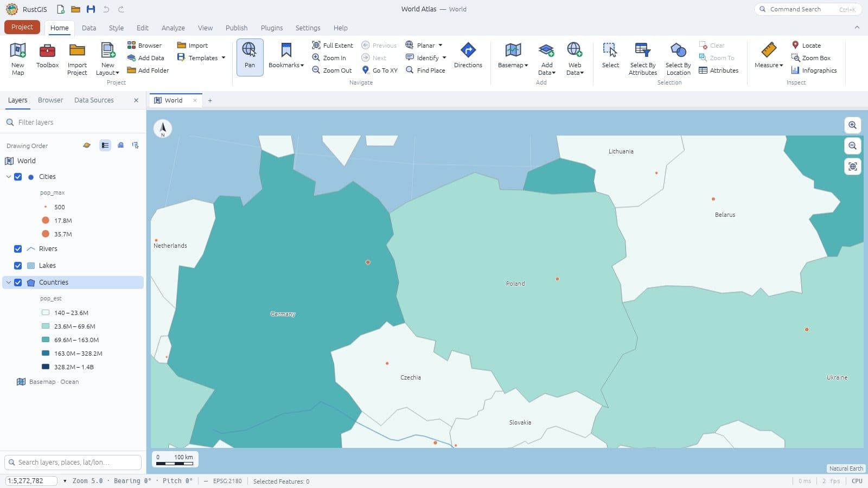Click the Locate tool
The image size is (868, 488).
[806, 46]
